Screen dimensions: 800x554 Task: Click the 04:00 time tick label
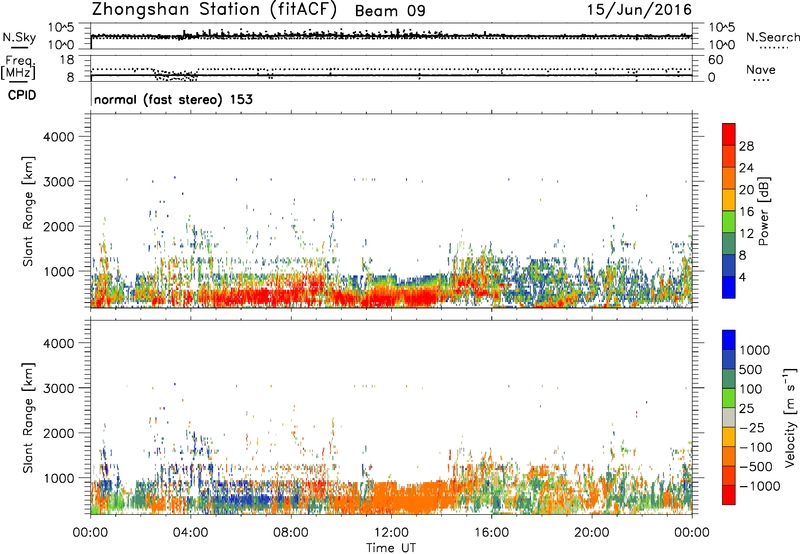tap(190, 533)
